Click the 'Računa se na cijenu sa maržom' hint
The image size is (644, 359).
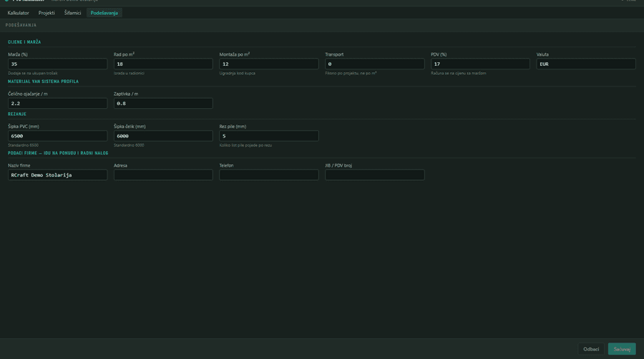[459, 73]
